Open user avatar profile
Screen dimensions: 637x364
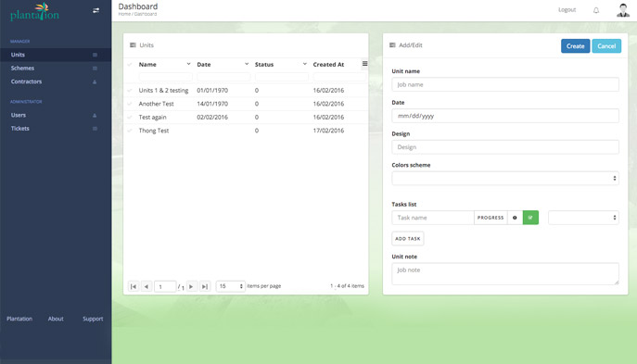[x=623, y=10]
